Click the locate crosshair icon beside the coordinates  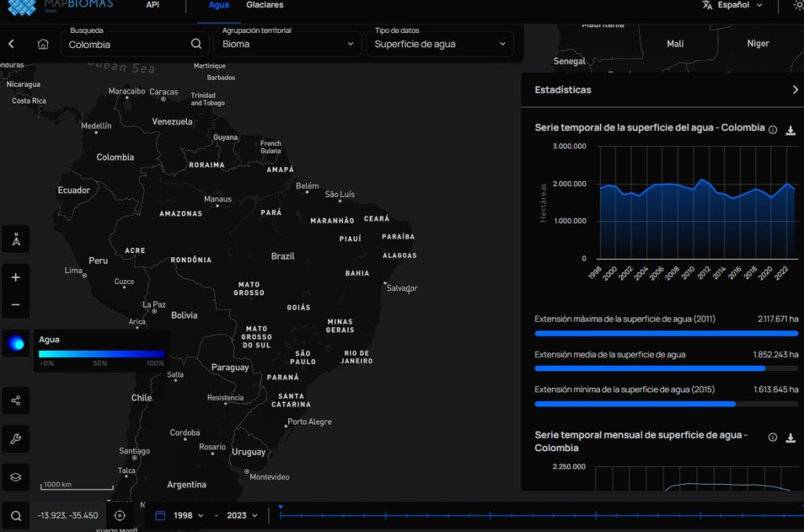click(x=120, y=516)
